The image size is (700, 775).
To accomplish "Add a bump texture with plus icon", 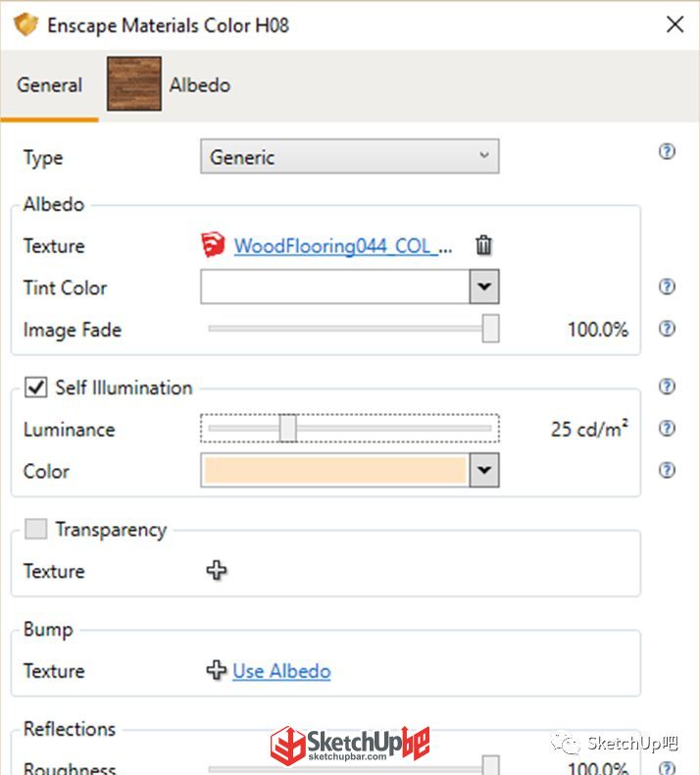I will [x=217, y=670].
